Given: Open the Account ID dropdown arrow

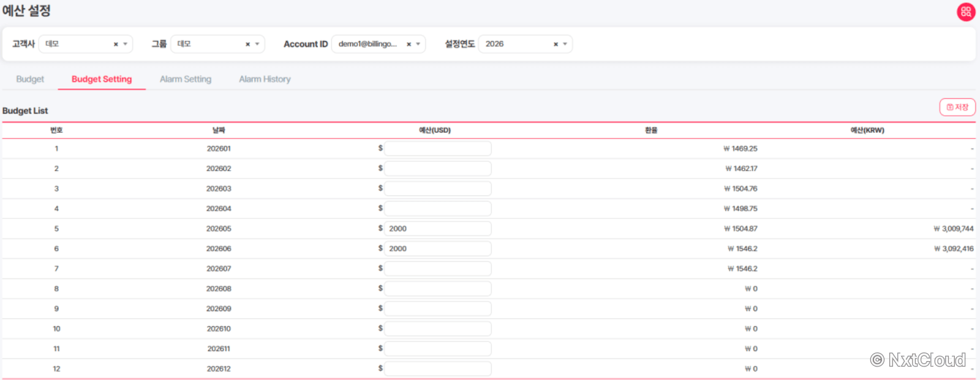Looking at the screenshot, I should (x=418, y=44).
